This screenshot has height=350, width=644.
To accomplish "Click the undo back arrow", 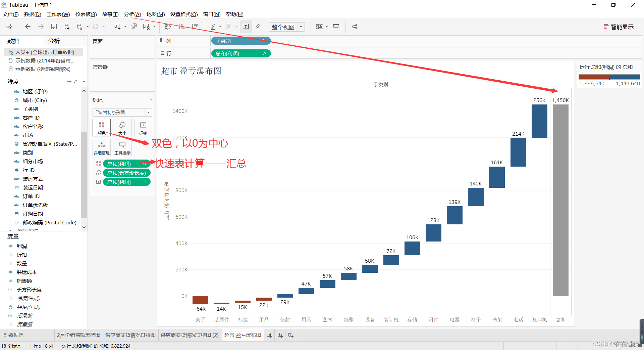I will tap(28, 27).
